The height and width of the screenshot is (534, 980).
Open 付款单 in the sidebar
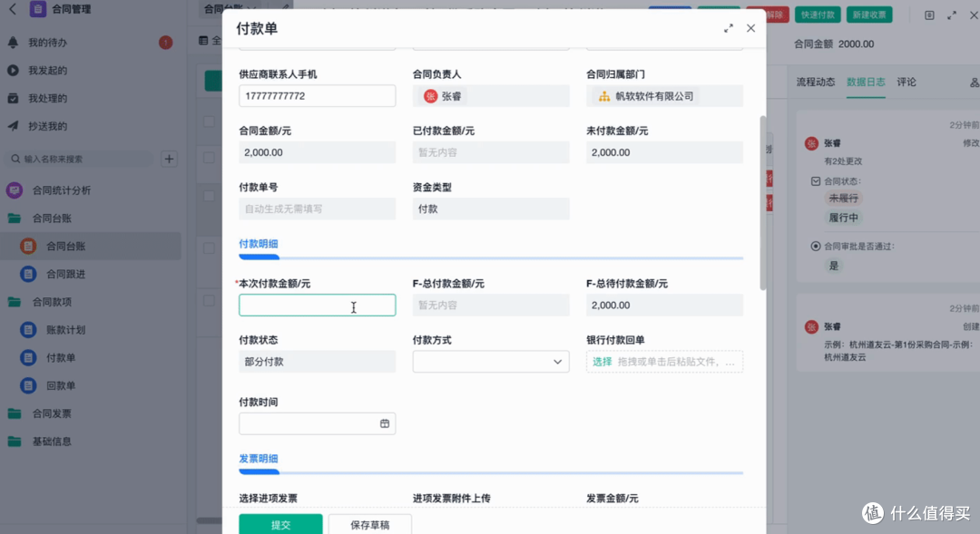61,358
